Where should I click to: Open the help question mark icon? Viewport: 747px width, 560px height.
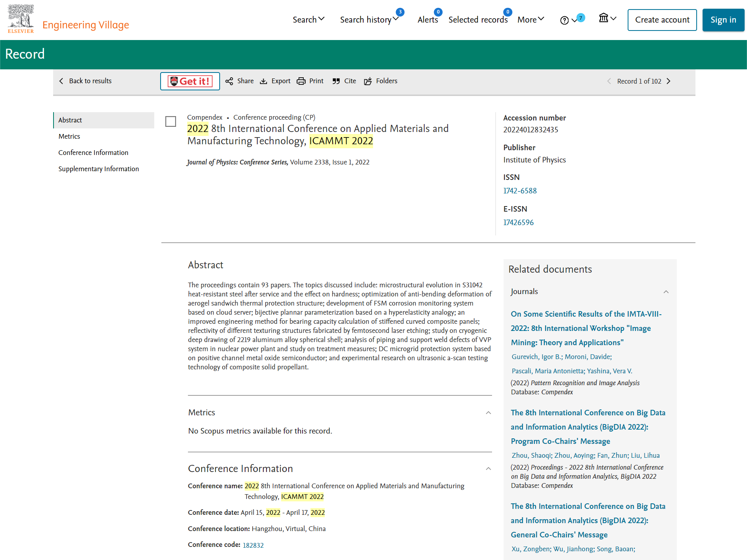[564, 20]
